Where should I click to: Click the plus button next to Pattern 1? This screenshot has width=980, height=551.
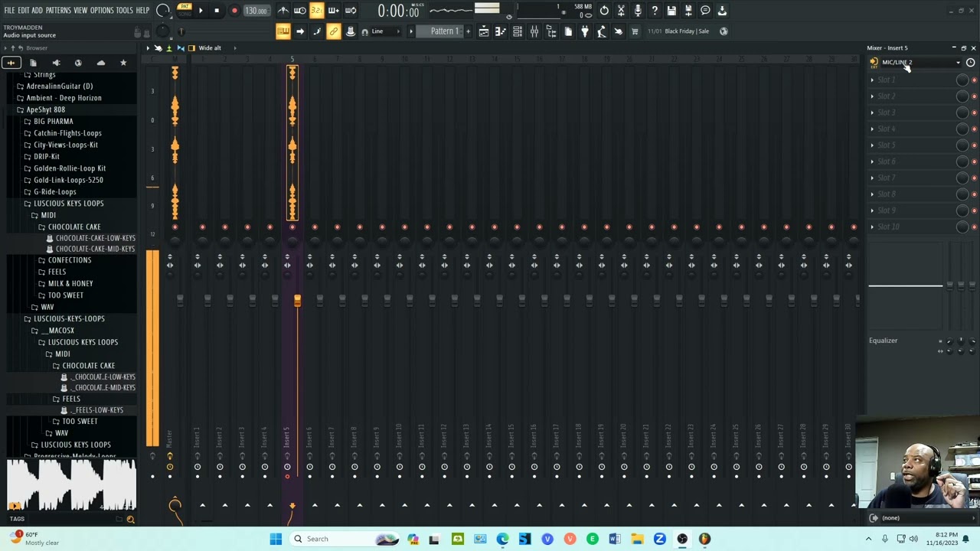468,31
